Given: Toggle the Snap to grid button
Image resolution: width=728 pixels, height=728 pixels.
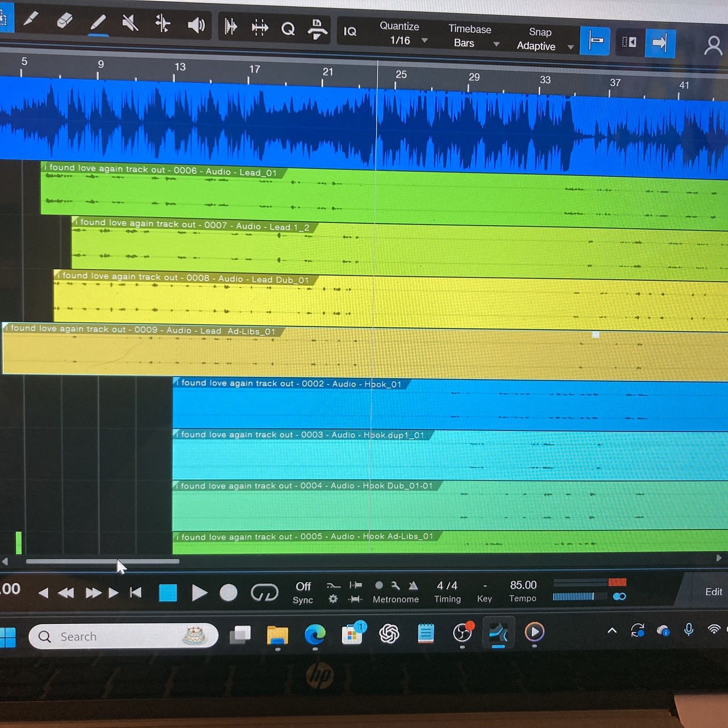Looking at the screenshot, I should tap(595, 42).
